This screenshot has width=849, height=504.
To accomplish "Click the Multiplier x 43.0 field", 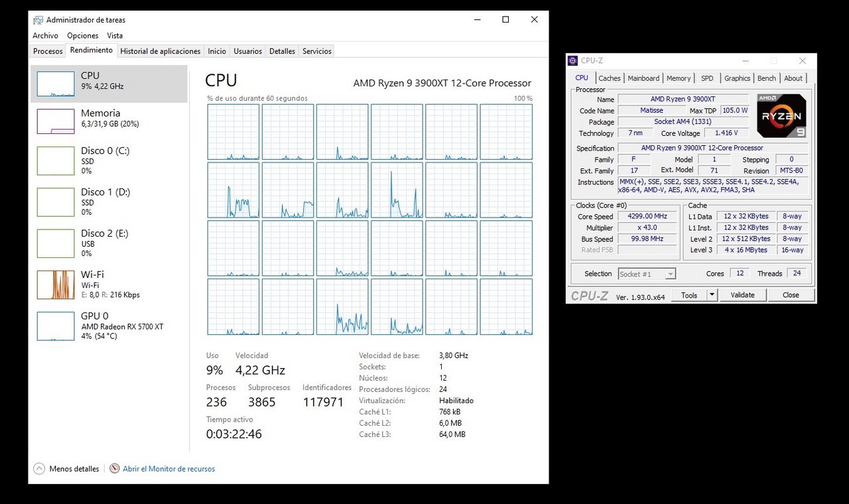I will (x=647, y=227).
